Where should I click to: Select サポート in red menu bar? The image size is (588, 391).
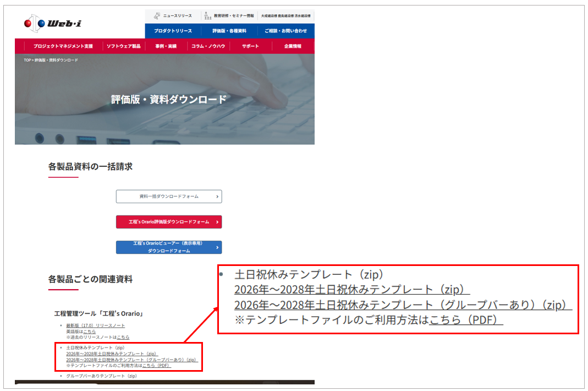click(250, 46)
